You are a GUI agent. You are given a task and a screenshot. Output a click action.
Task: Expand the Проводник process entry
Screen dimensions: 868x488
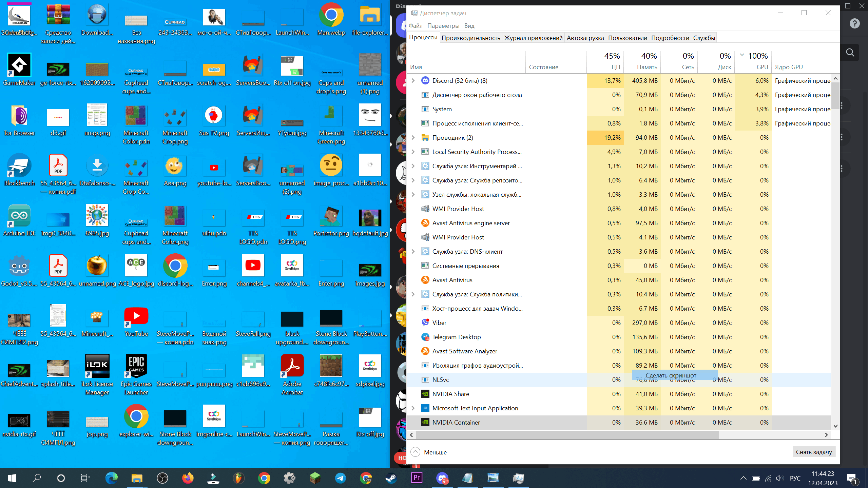point(415,138)
